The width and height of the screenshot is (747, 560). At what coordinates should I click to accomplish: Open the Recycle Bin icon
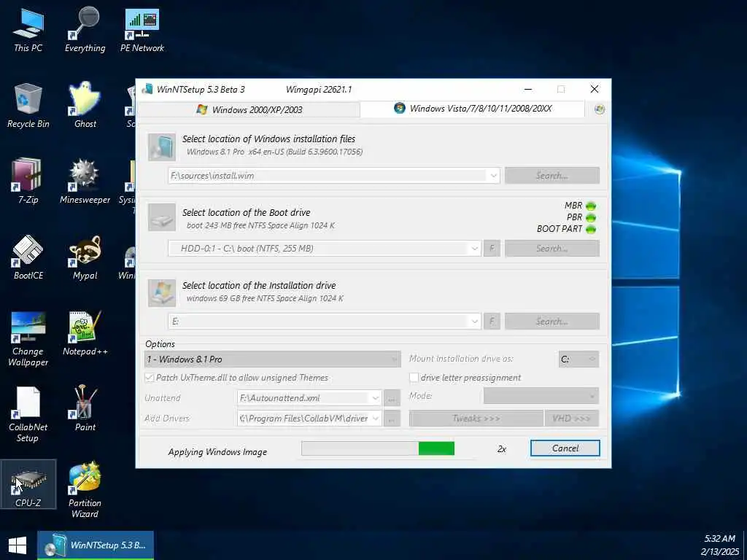point(28,106)
